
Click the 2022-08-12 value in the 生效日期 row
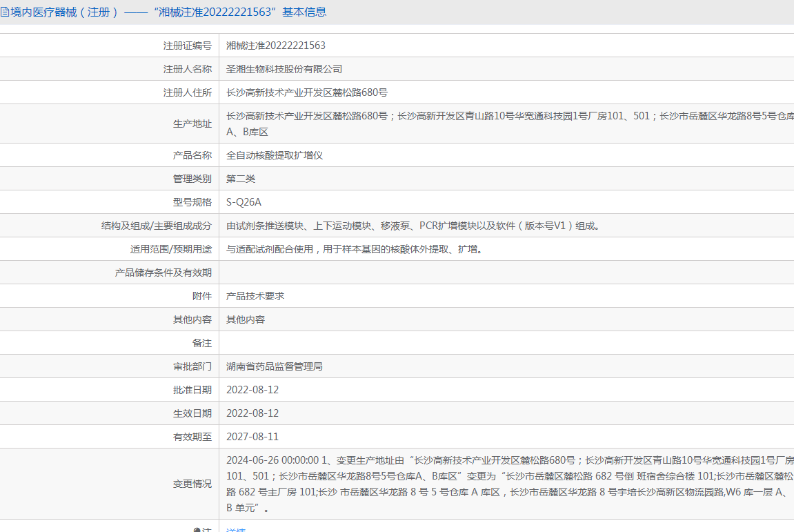pos(252,413)
